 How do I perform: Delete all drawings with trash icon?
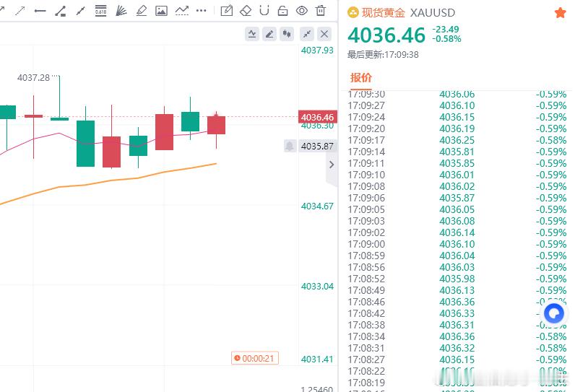coord(321,11)
